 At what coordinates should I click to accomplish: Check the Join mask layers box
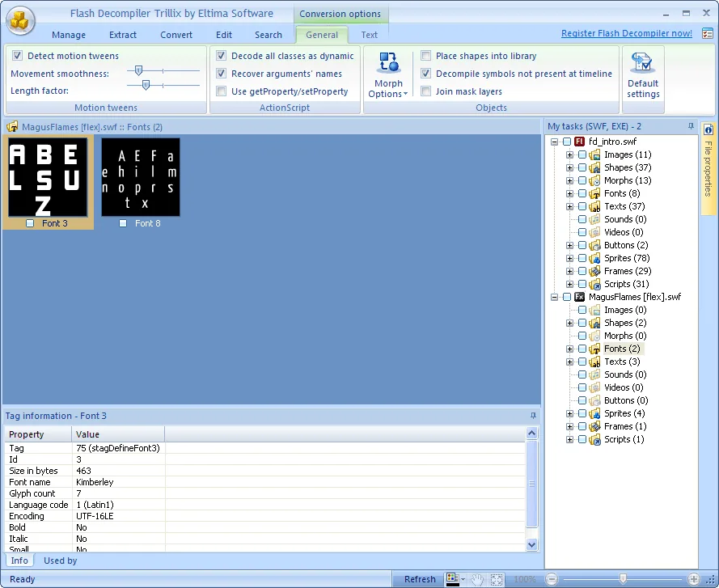tap(426, 91)
